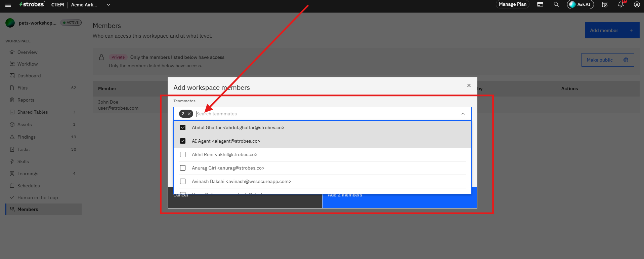Click the Manage Plan button

point(513,4)
